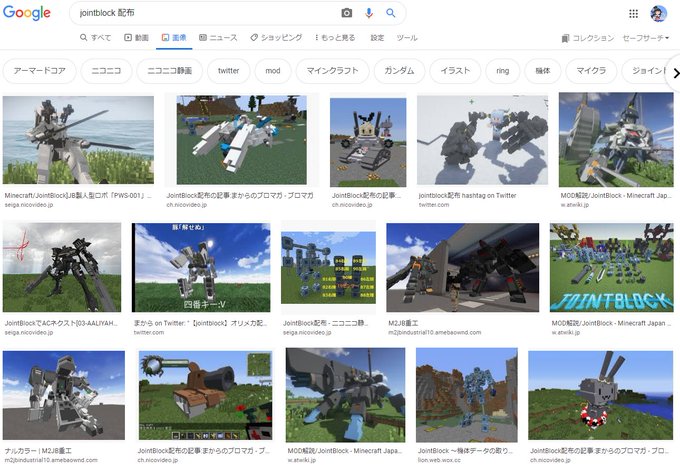Open the Google apps grid
Screen dimensions: 680x470
click(x=633, y=14)
